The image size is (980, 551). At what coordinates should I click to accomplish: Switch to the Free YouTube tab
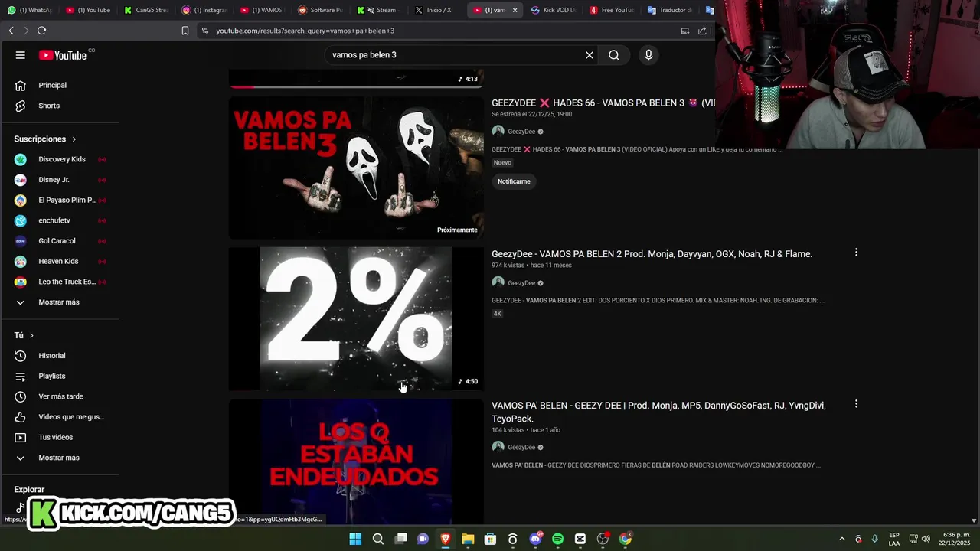pos(611,10)
